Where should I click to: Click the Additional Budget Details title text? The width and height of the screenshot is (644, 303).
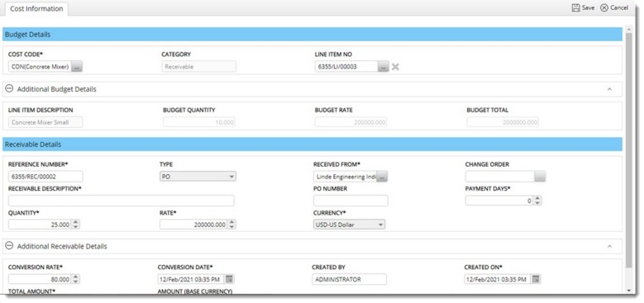click(57, 89)
